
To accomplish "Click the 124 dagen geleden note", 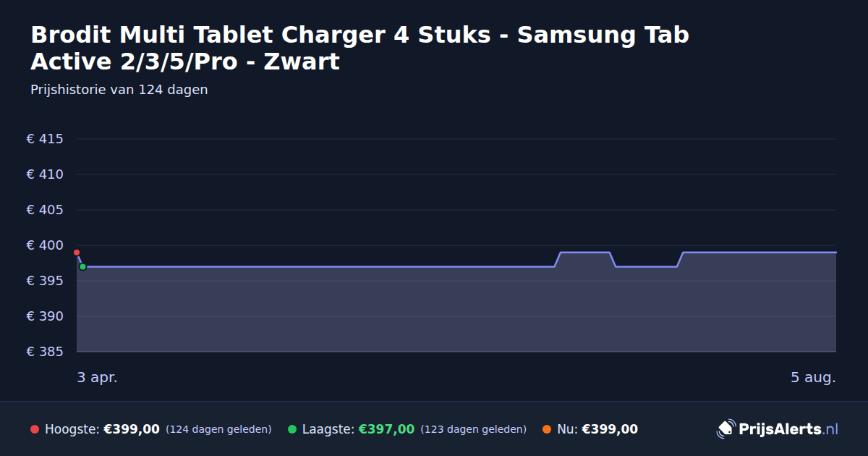I will [x=218, y=429].
